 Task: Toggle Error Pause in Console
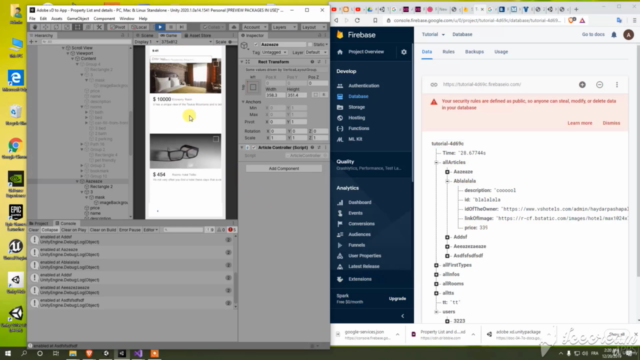tap(130, 230)
